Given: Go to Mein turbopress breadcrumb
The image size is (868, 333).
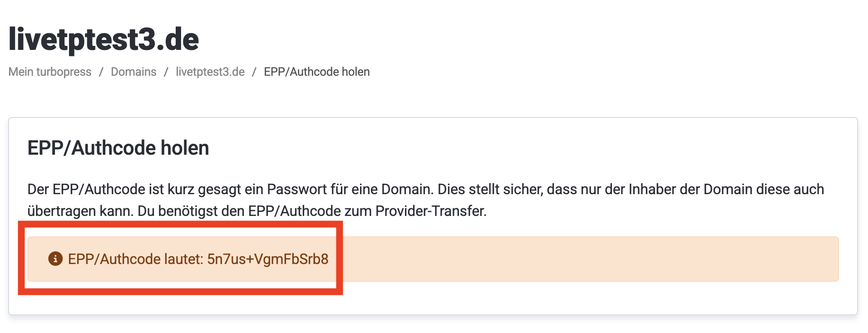Looking at the screenshot, I should pos(50,72).
